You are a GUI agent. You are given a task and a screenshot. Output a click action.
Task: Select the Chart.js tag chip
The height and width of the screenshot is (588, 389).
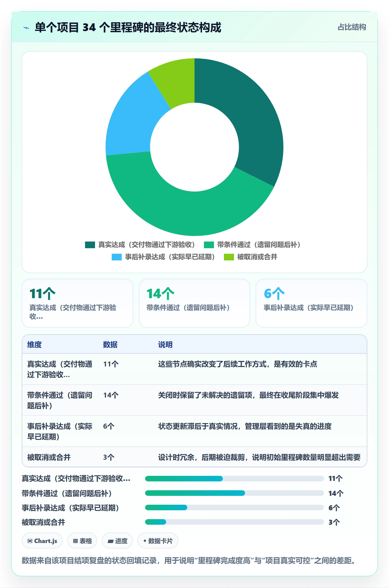point(42,541)
